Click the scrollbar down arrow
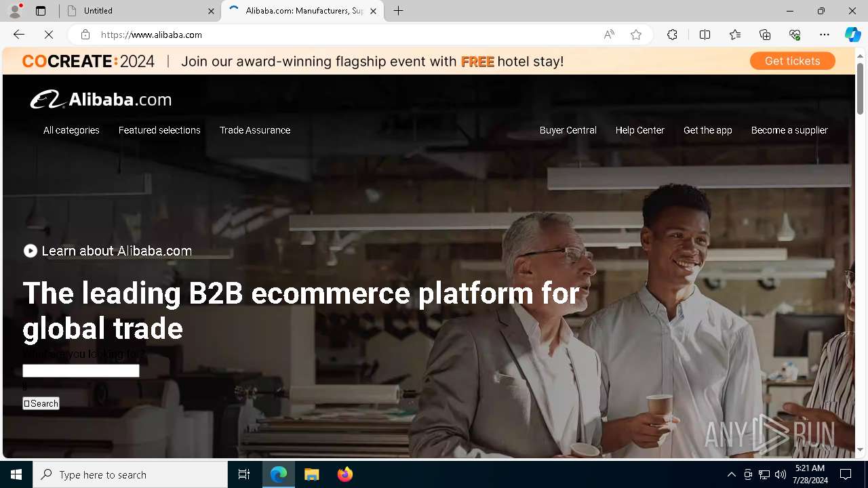The height and width of the screenshot is (488, 868). tap(860, 450)
